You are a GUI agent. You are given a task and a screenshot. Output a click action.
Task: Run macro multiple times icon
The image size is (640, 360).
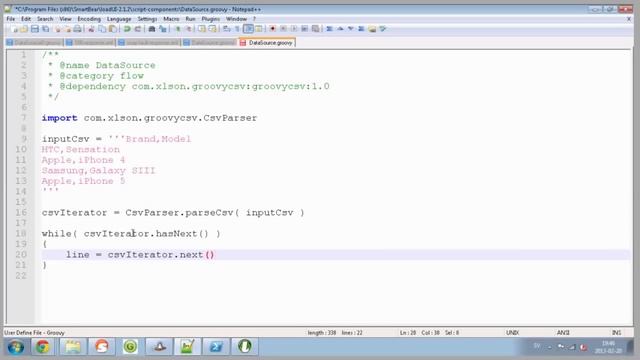click(x=304, y=29)
